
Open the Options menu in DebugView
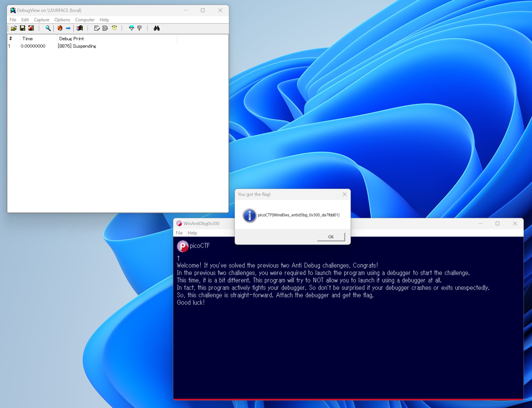62,20
